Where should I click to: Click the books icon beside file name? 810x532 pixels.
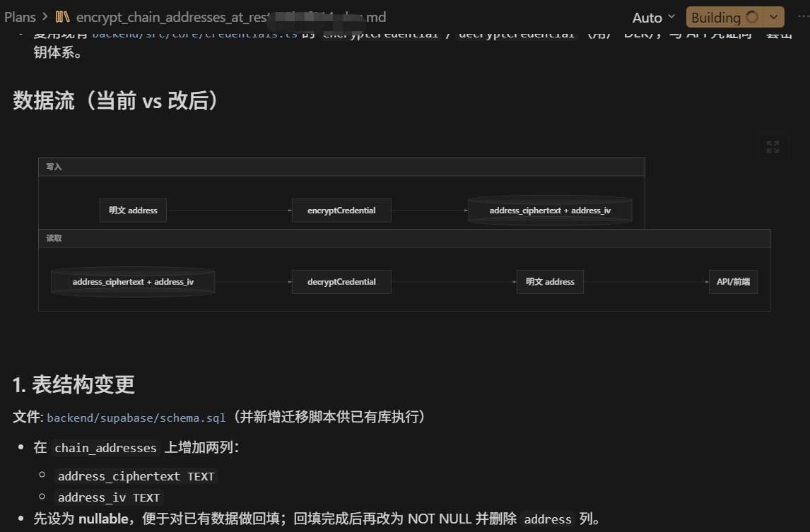tap(62, 17)
